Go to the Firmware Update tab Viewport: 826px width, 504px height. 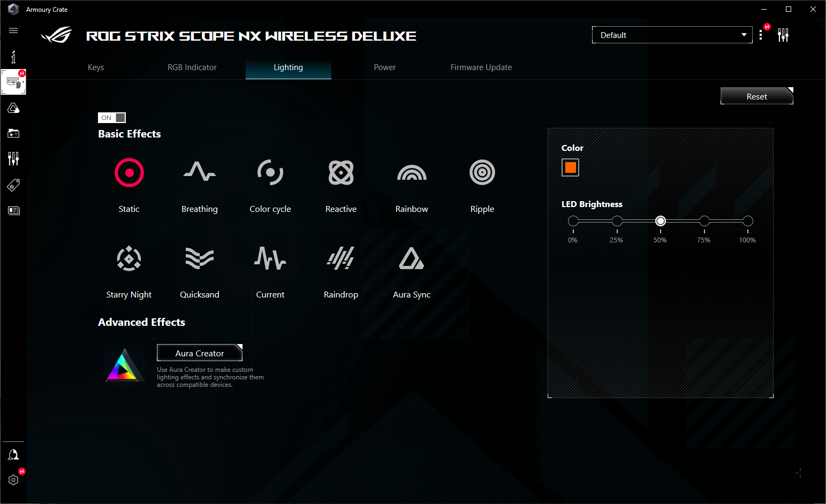coord(481,67)
